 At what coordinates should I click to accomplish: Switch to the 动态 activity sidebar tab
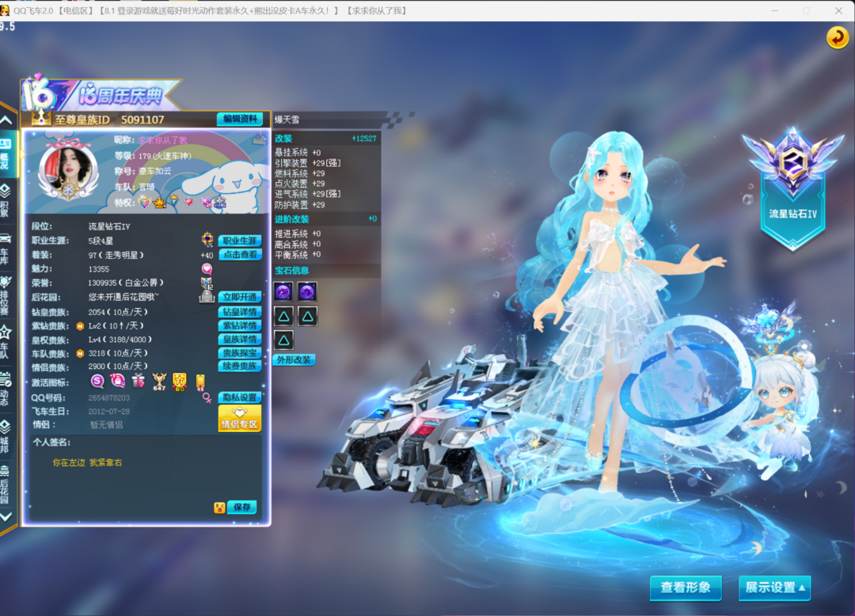[6, 389]
